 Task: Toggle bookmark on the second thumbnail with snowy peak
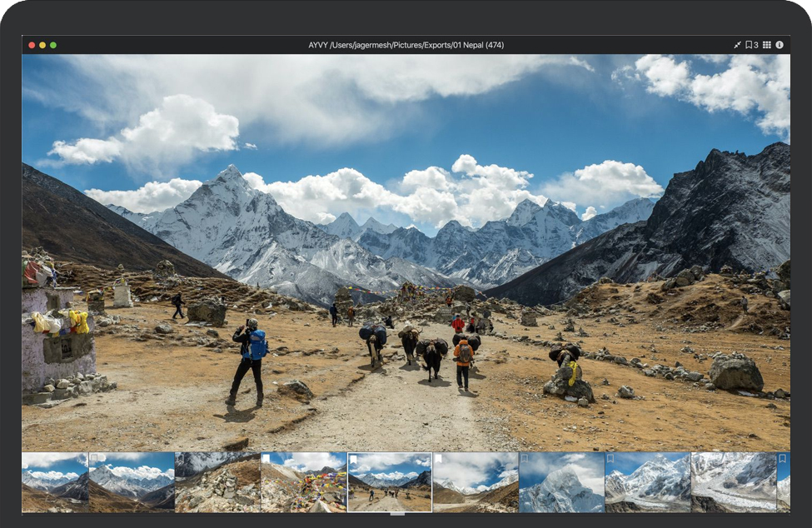(94, 459)
